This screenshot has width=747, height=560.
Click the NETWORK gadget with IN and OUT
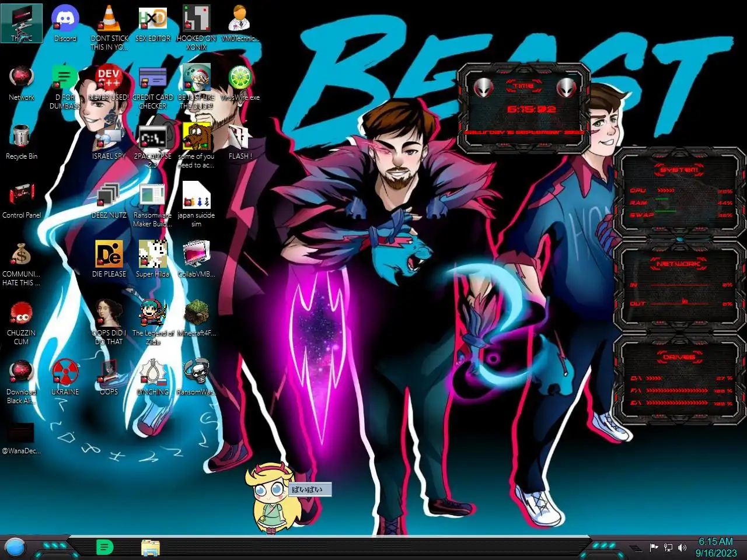[x=679, y=285]
